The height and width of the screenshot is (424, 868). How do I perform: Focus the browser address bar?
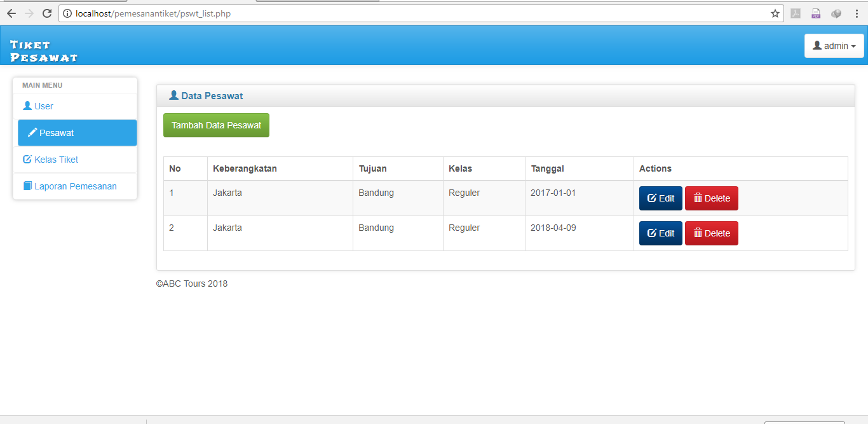[413, 13]
